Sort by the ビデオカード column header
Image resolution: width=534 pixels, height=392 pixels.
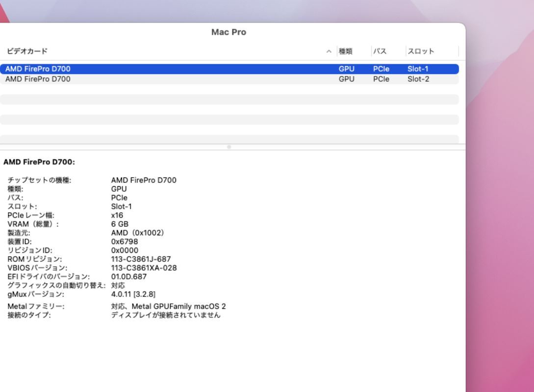[27, 51]
